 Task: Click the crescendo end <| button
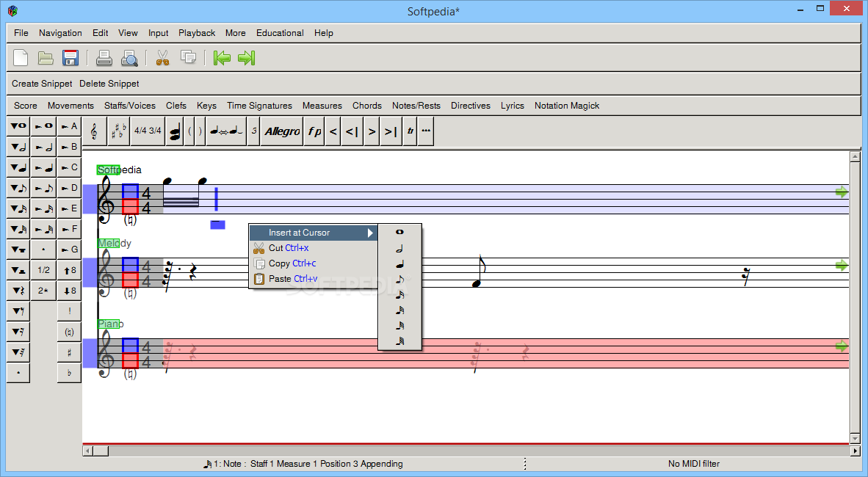click(x=352, y=131)
